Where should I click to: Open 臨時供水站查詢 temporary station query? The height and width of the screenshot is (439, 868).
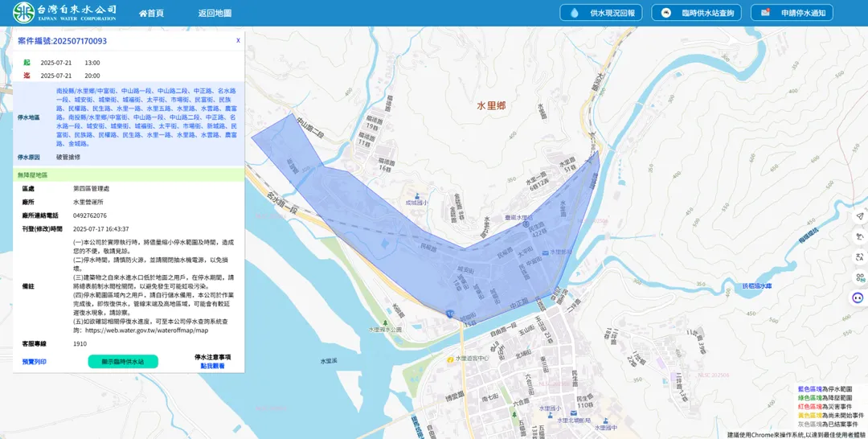click(696, 13)
